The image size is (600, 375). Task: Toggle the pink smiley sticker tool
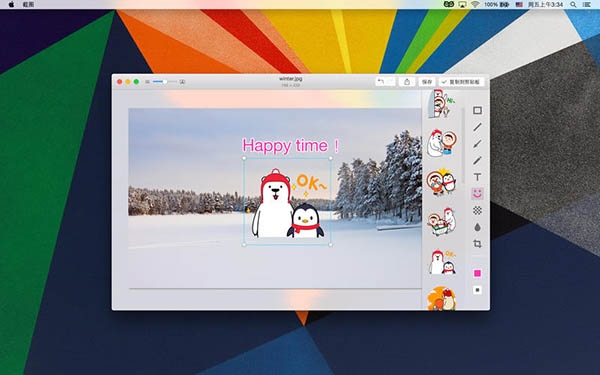coord(477,194)
